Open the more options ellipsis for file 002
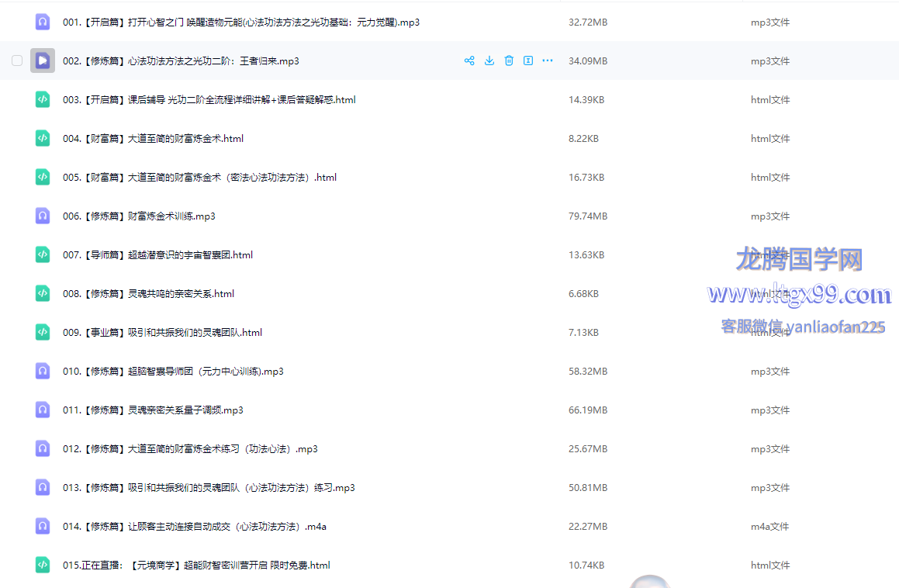Image resolution: width=899 pixels, height=588 pixels. click(548, 61)
